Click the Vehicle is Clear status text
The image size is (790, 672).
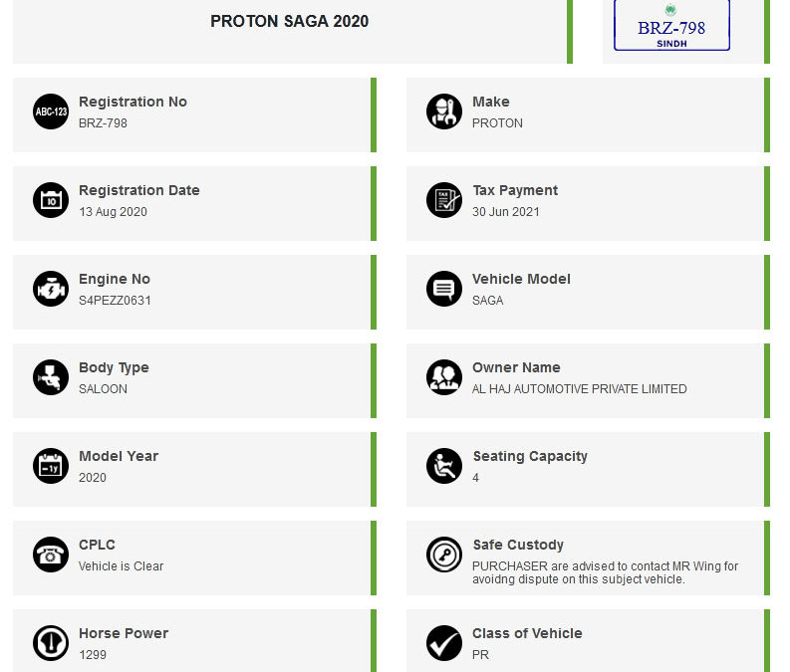point(121,566)
